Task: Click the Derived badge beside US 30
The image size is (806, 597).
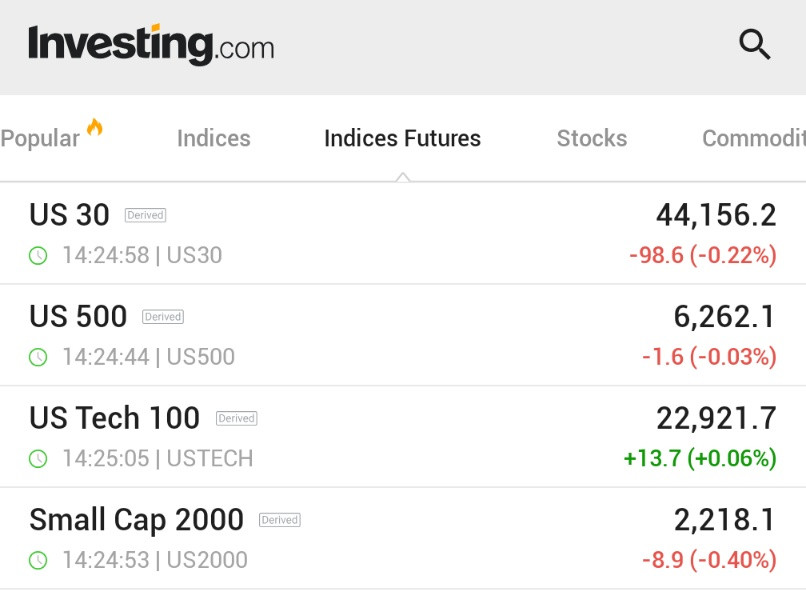Action: [x=145, y=215]
